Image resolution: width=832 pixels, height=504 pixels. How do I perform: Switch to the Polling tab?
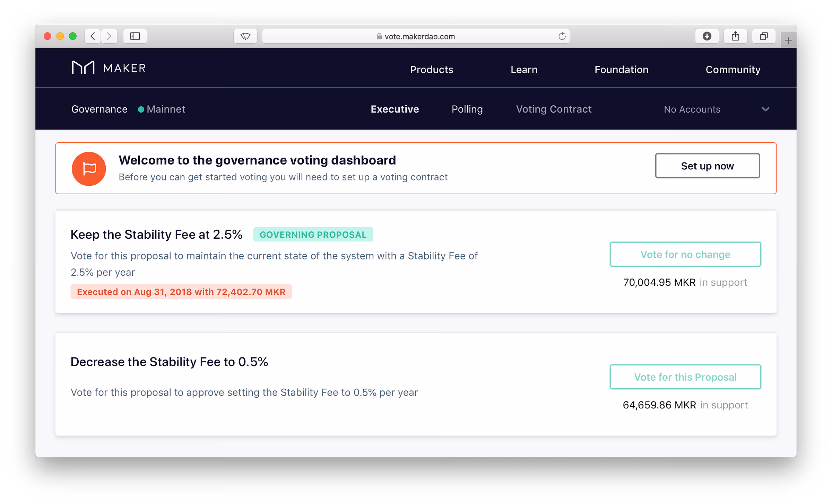pyautogui.click(x=467, y=109)
